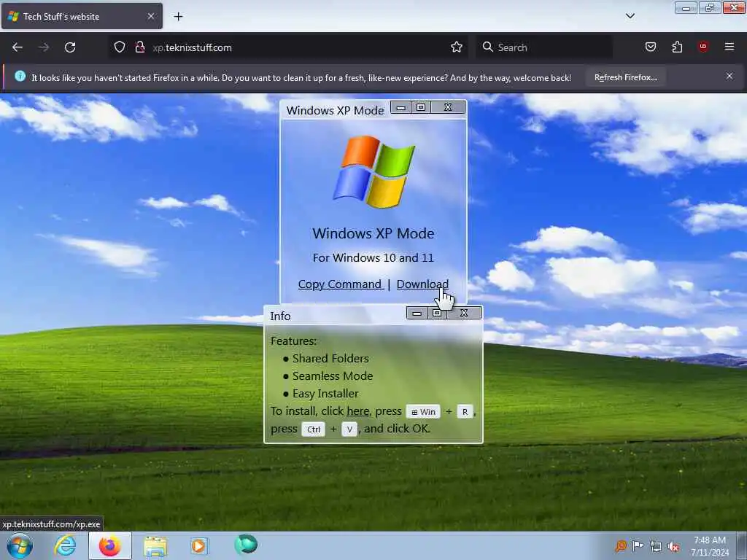
Task: Click the V key label
Action: point(349,429)
